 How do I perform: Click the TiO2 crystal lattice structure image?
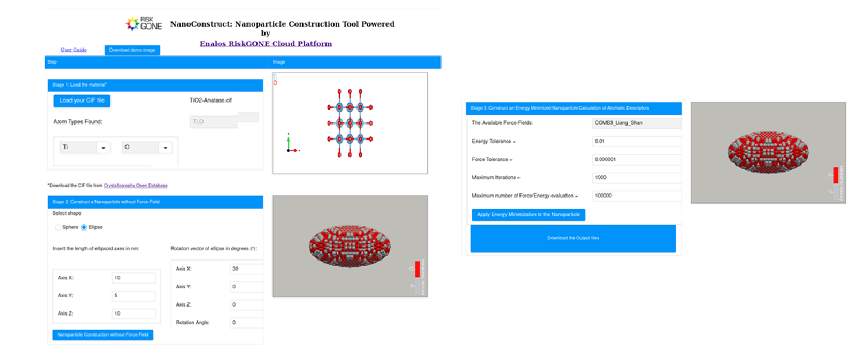tap(349, 122)
